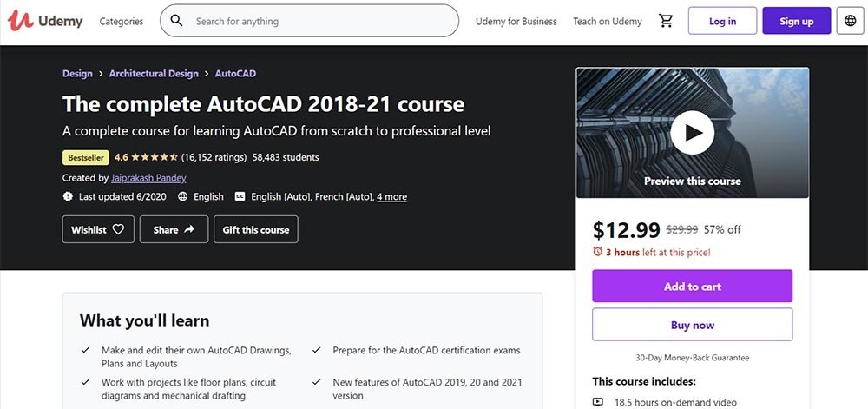868x409 pixels.
Task: Click checkmark beside Make and edit drawings
Action: [x=85, y=350]
